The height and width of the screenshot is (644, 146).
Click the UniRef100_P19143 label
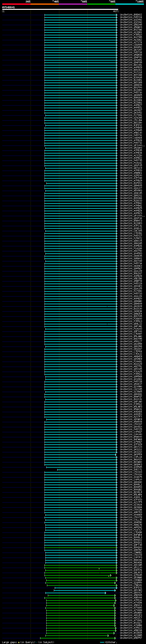pos(131,329)
